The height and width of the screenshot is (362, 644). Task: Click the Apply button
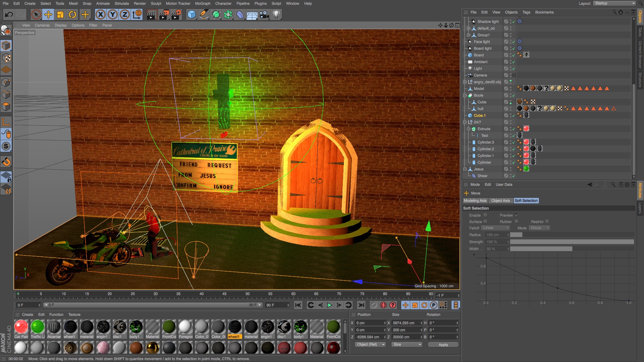443,345
